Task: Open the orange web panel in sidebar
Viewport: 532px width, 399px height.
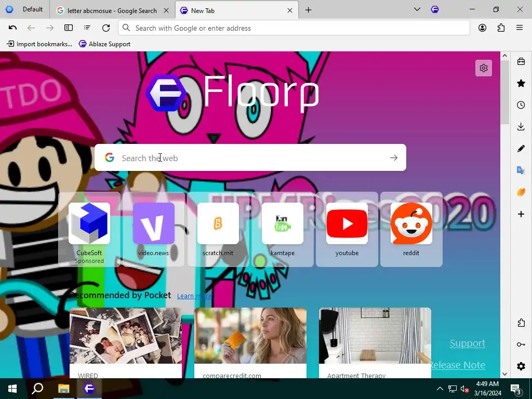Action: click(521, 192)
